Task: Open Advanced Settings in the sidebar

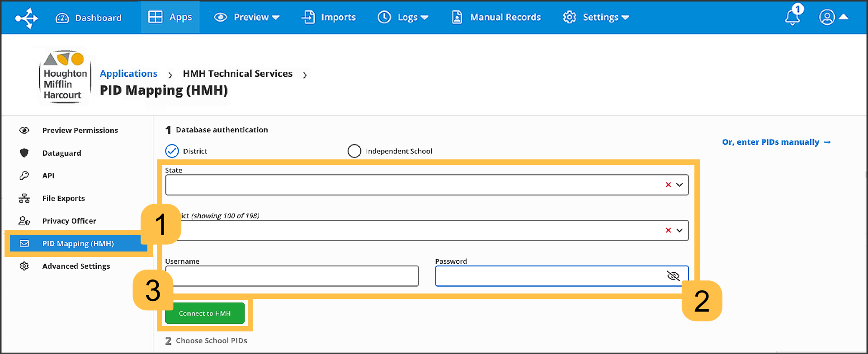Action: [x=76, y=266]
